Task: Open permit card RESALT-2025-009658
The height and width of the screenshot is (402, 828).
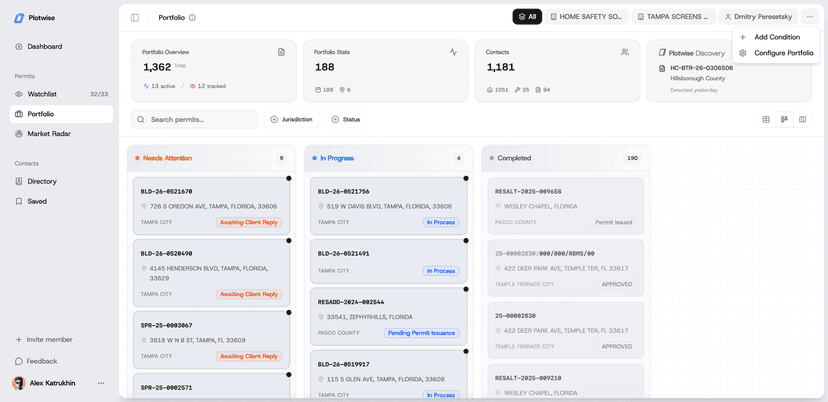Action: coord(566,206)
